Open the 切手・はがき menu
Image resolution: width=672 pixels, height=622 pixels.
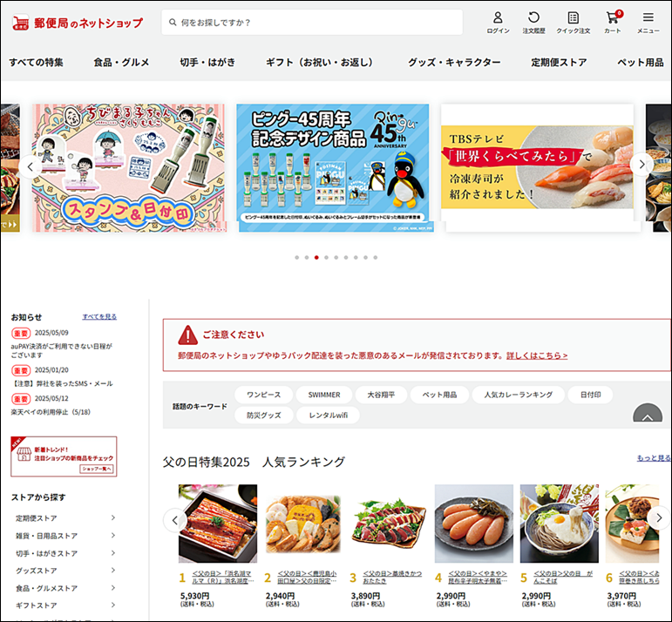click(207, 63)
